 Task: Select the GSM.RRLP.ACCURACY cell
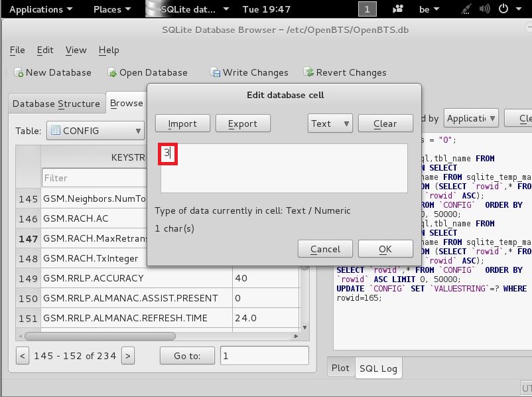(137, 278)
